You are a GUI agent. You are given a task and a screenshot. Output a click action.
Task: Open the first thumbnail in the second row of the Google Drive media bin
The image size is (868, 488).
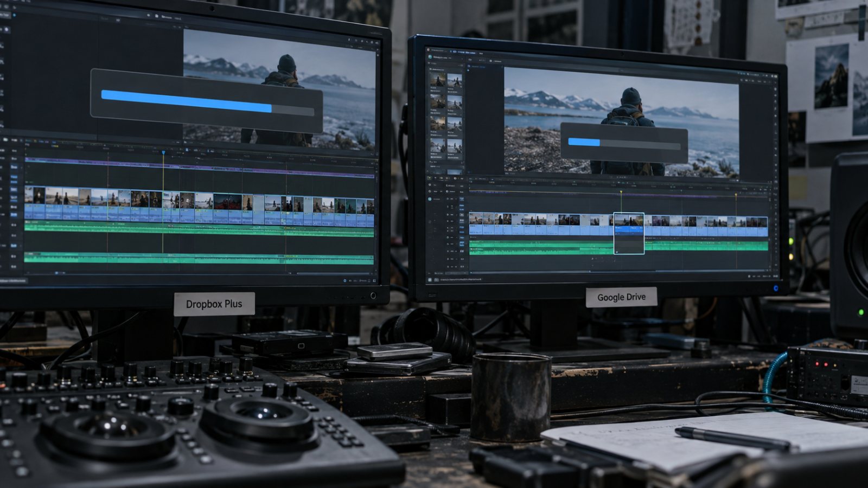click(437, 102)
